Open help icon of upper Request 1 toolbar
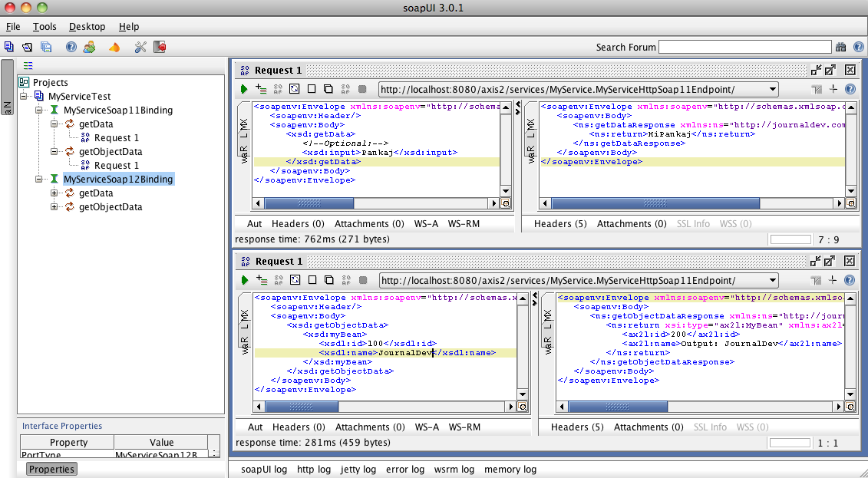This screenshot has width=868, height=478. (x=851, y=89)
